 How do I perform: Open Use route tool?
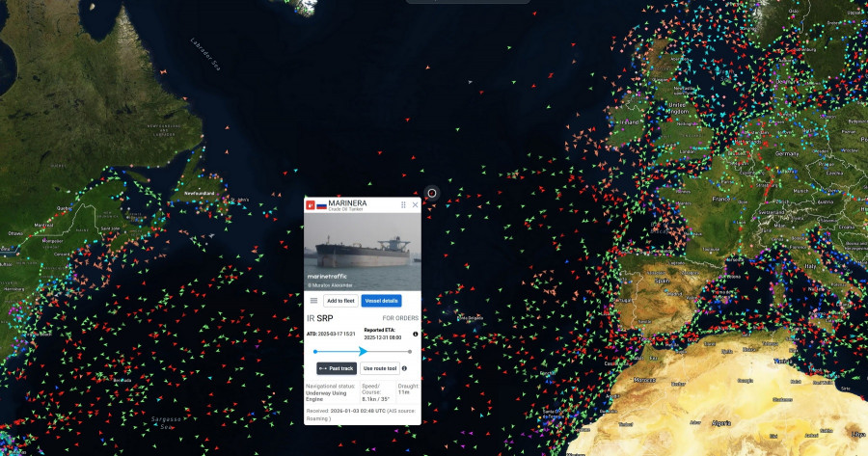pos(380,368)
